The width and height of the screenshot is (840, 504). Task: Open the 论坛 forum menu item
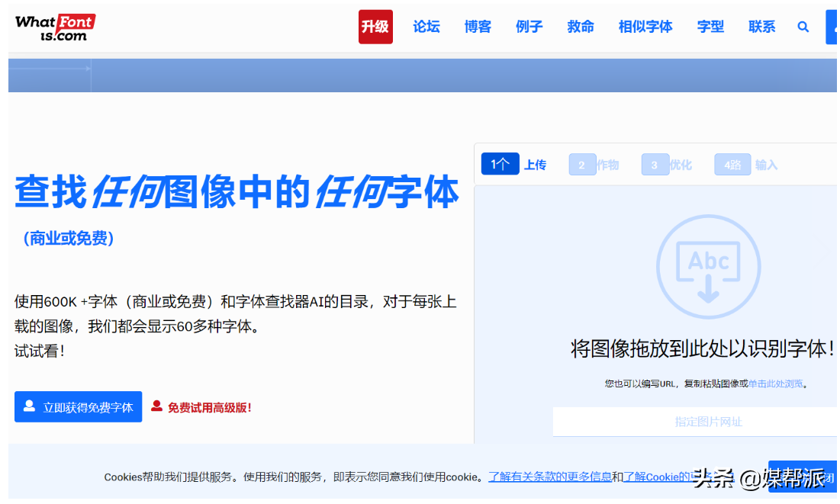426,27
